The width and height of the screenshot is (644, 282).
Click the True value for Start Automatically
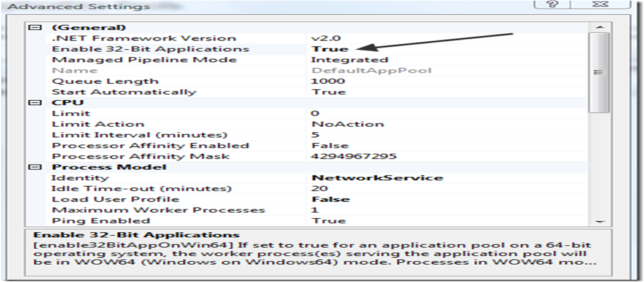[x=329, y=92]
